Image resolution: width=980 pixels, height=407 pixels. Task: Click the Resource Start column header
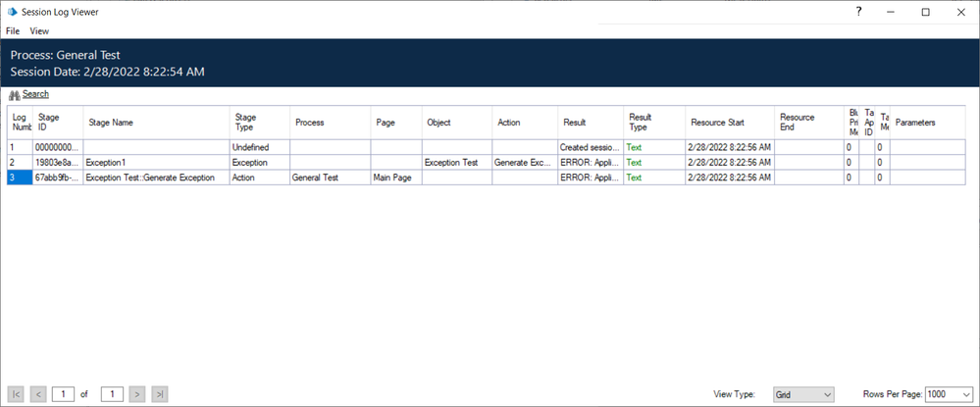pyautogui.click(x=730, y=123)
